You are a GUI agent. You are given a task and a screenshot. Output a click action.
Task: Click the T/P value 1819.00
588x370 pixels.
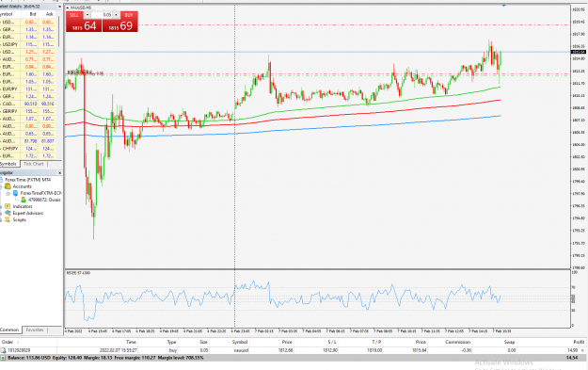coord(374,350)
